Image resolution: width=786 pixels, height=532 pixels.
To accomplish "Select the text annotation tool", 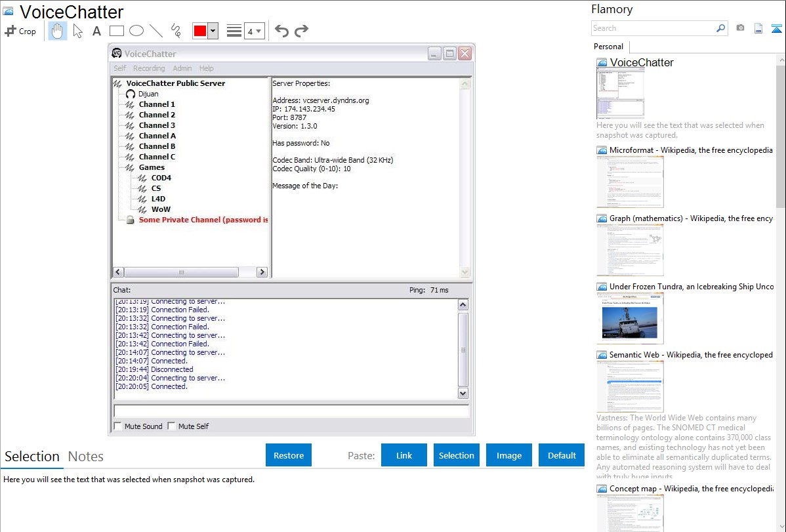I will tap(96, 31).
